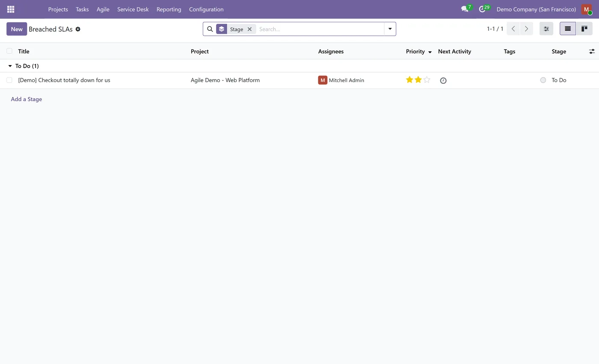The width and height of the screenshot is (599, 364).
Task: Click the Assignees column header
Action: [x=331, y=51]
